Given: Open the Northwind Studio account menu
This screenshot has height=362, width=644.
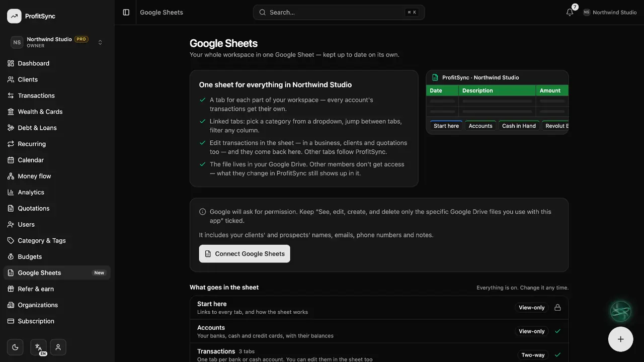Looking at the screenshot, I should point(610,12).
